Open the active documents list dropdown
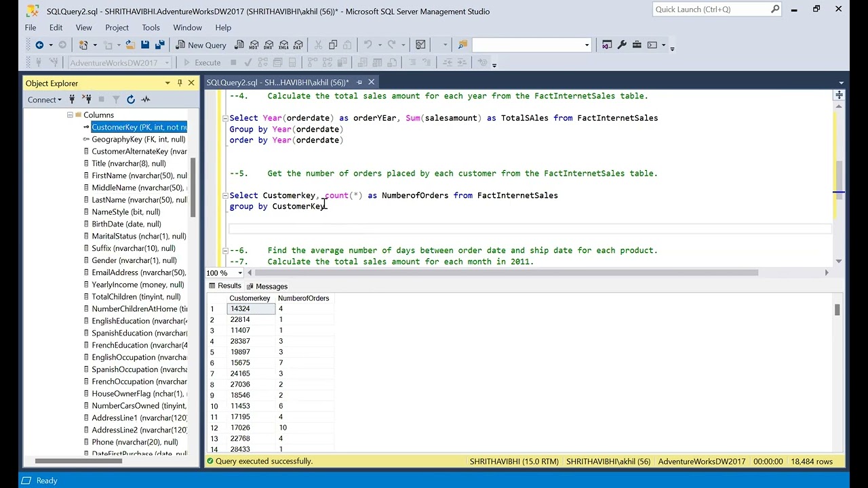 pyautogui.click(x=841, y=83)
